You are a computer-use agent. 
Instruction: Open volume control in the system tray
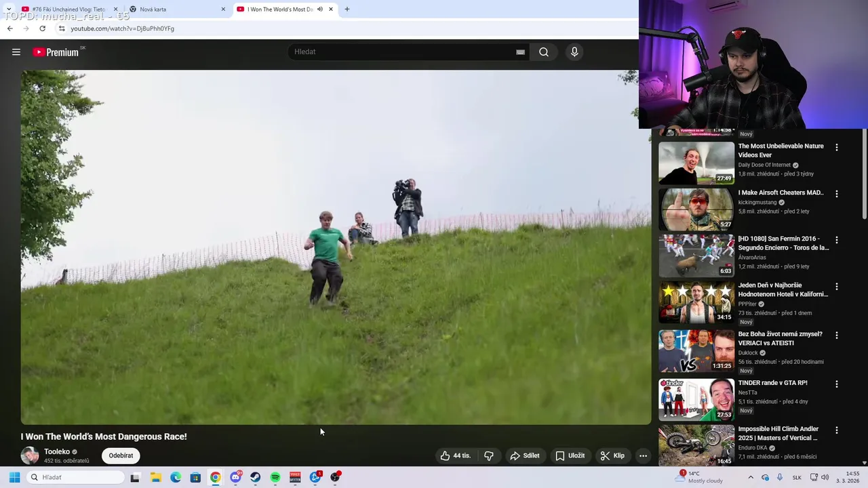(825, 477)
